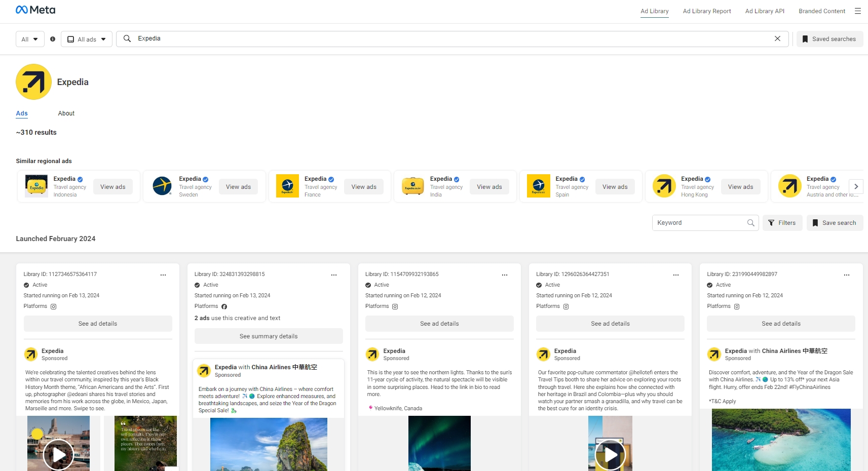Switch to the Ads tab

(22, 113)
